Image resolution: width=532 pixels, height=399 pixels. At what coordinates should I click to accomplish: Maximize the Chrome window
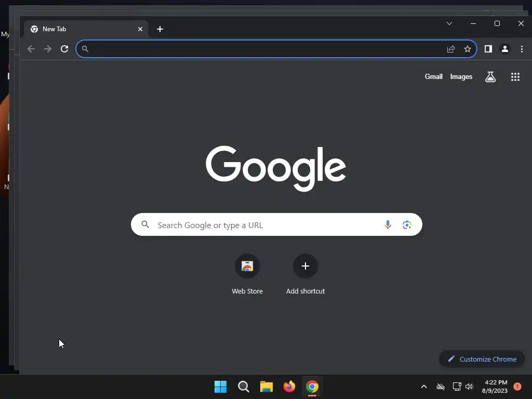click(x=497, y=23)
